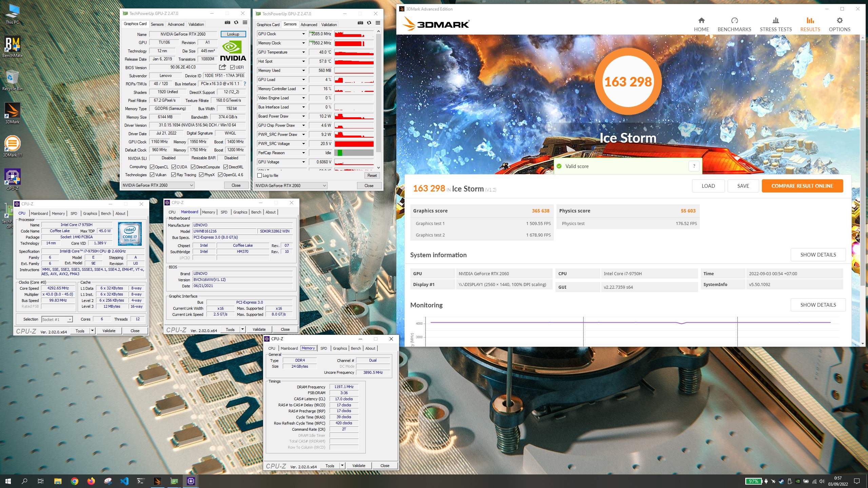Screen dimensions: 868x488
Task: Open RESULTS tab in 3DMark
Action: click(x=810, y=24)
